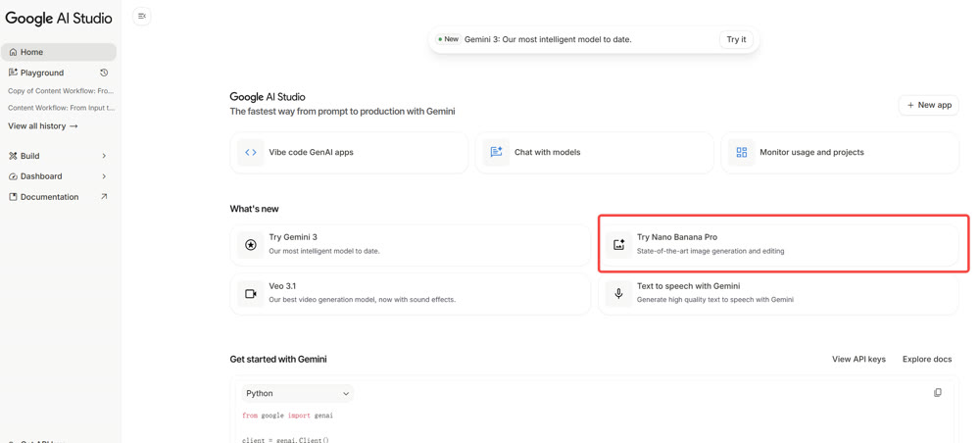The image size is (980, 443).
Task: Open the Chat with models card
Action: pos(595,152)
